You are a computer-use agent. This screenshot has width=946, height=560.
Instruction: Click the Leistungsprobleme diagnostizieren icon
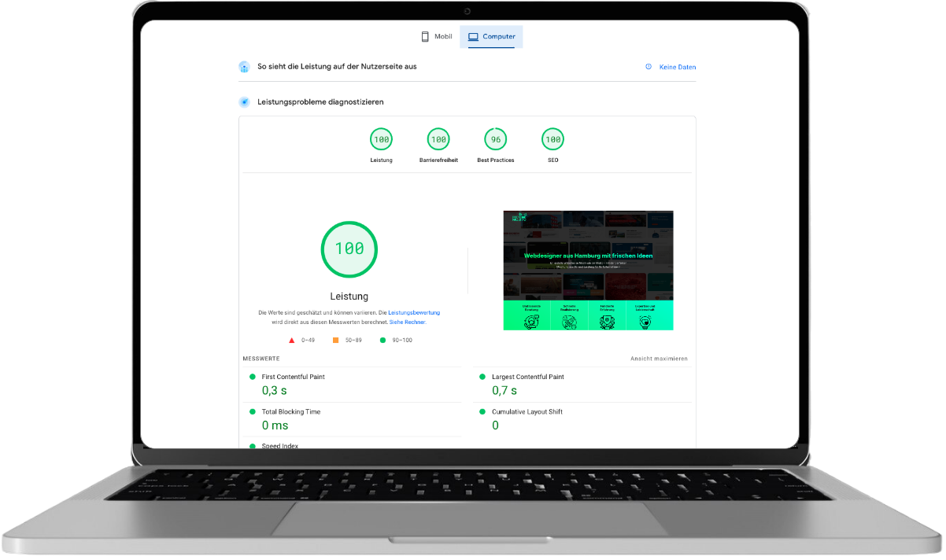pos(244,102)
